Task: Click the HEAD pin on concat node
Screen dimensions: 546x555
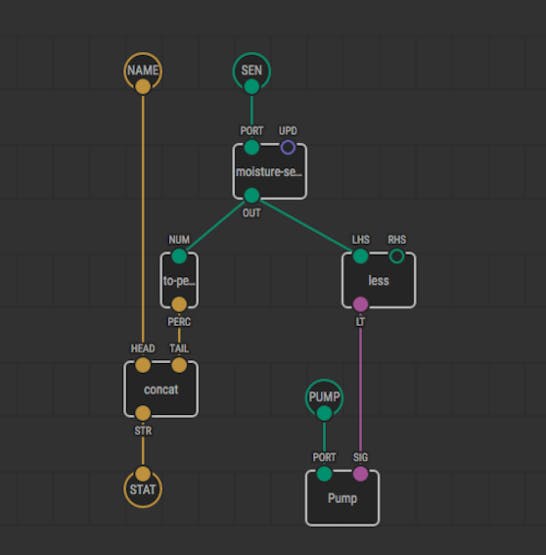Action: coord(143,365)
